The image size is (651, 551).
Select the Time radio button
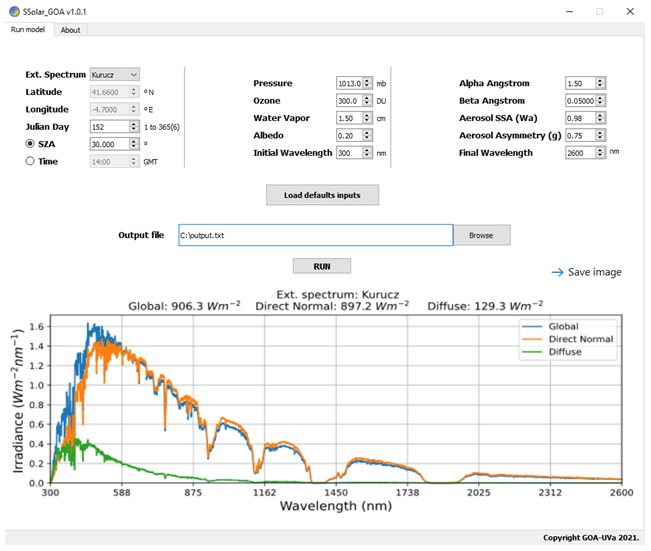point(31,160)
